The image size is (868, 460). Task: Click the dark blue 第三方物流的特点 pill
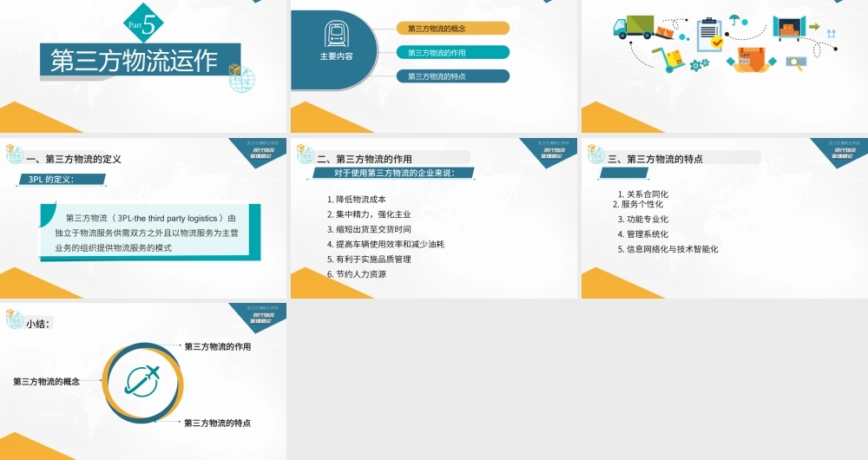453,76
